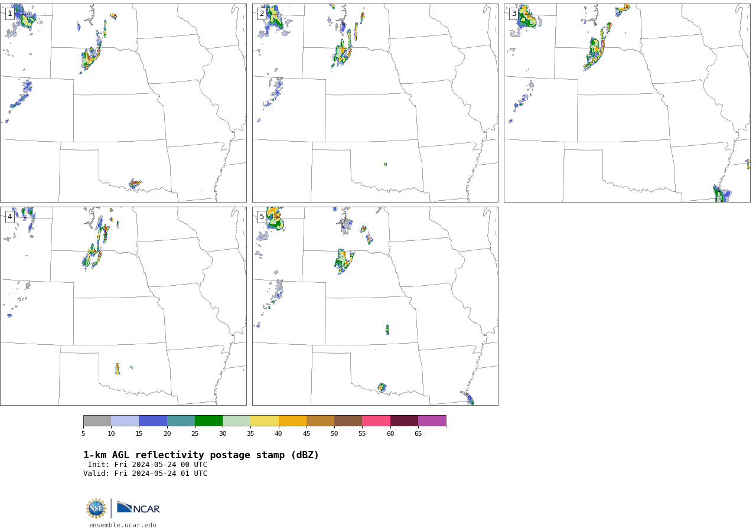Click the member number 4 label box
Screen dimensions: 756x532
click(10, 217)
